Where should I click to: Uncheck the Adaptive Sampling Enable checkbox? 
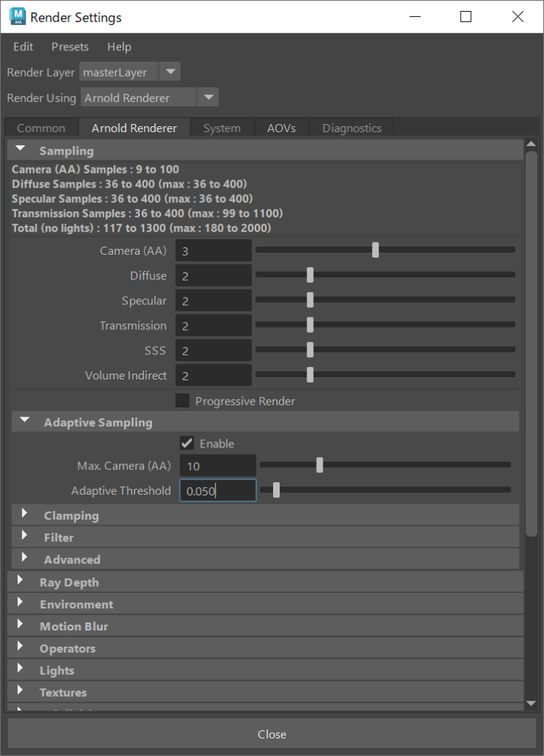click(187, 443)
